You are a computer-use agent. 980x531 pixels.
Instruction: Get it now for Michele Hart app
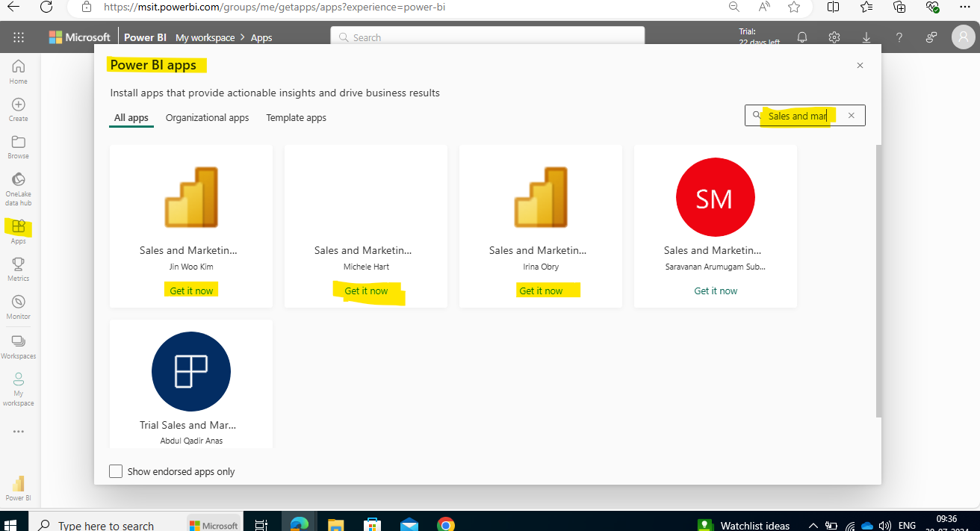pyautogui.click(x=366, y=291)
